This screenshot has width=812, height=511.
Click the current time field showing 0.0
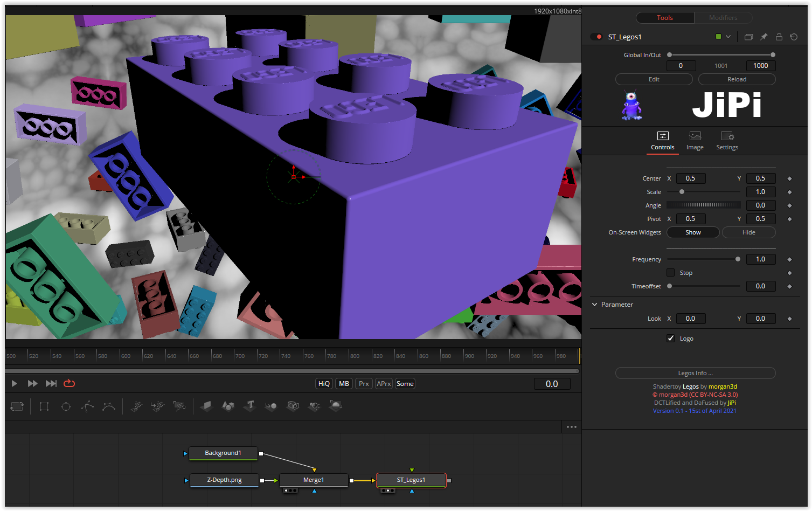click(x=552, y=384)
